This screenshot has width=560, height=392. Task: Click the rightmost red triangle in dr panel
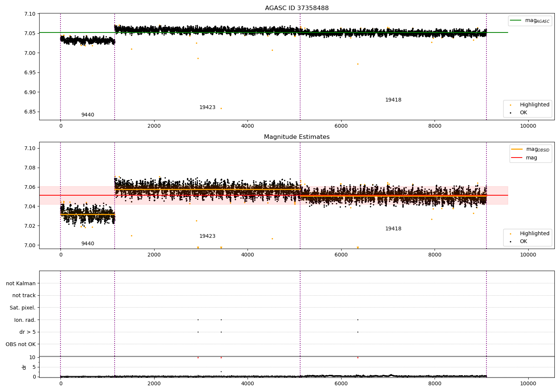[358, 357]
